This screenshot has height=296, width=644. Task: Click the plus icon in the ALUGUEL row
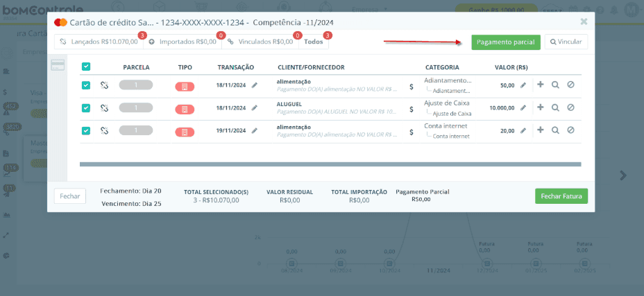[x=541, y=107]
